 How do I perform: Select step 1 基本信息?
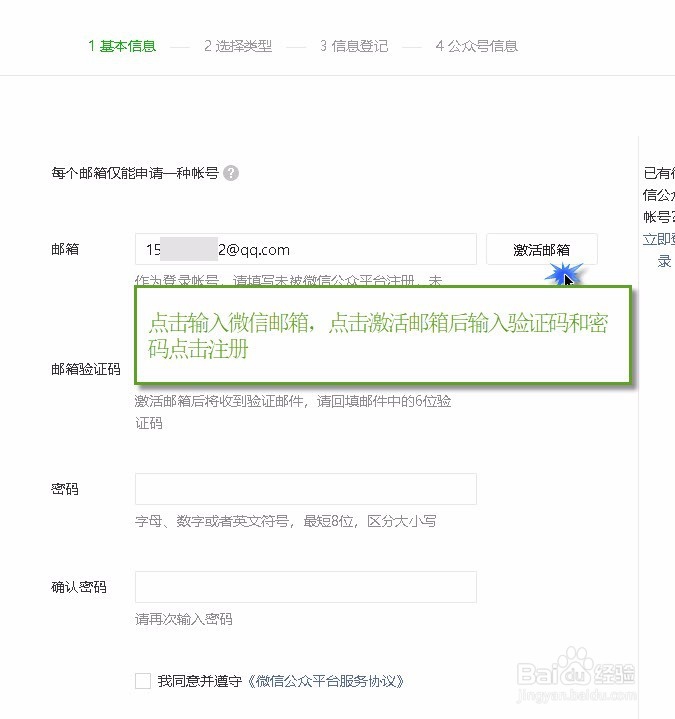122,46
